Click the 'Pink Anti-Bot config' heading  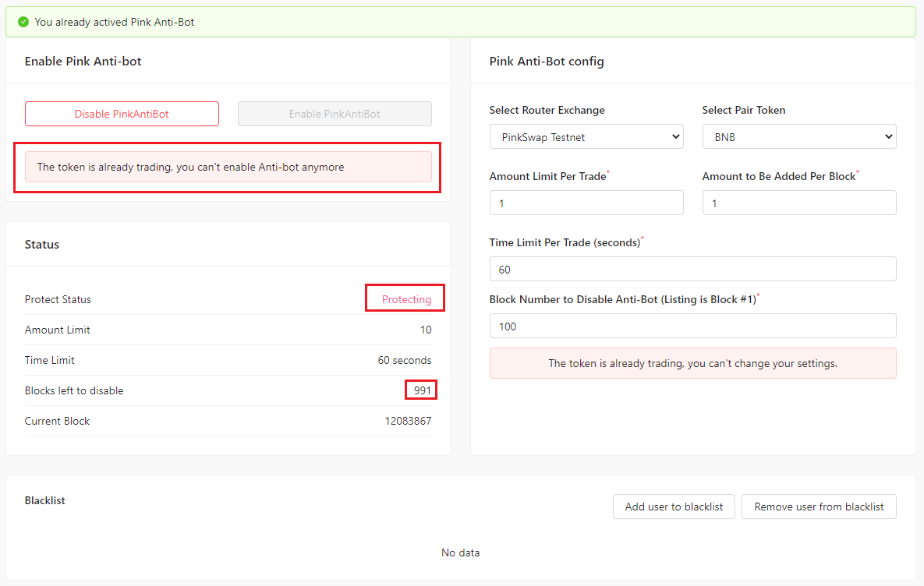(x=547, y=62)
